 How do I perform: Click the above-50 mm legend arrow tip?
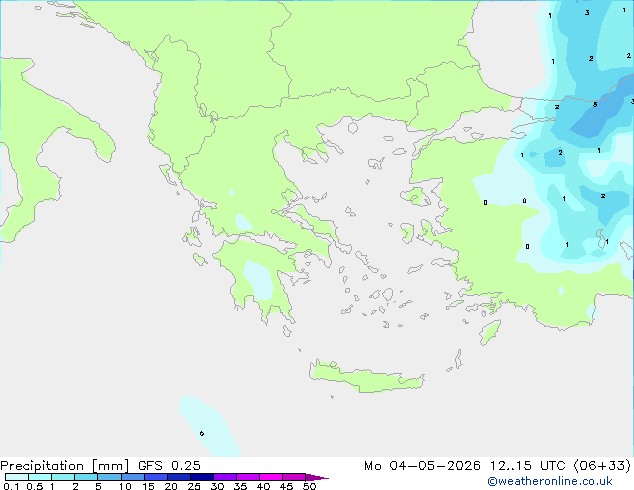(317, 477)
